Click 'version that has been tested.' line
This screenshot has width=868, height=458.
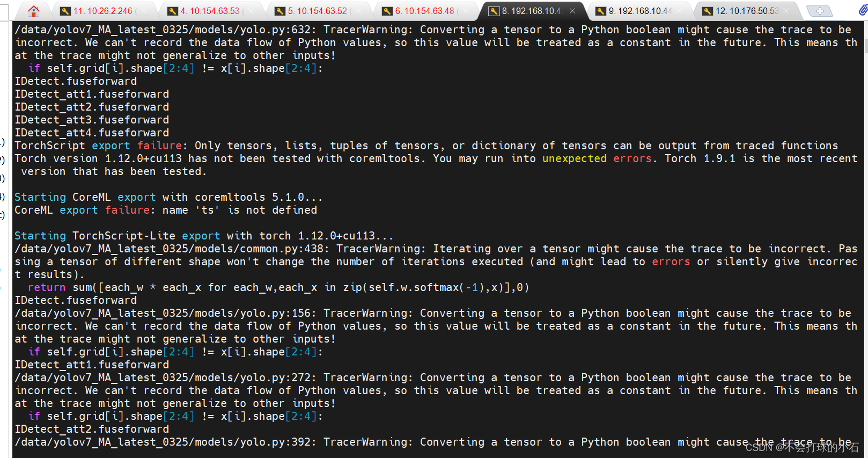[x=114, y=171]
